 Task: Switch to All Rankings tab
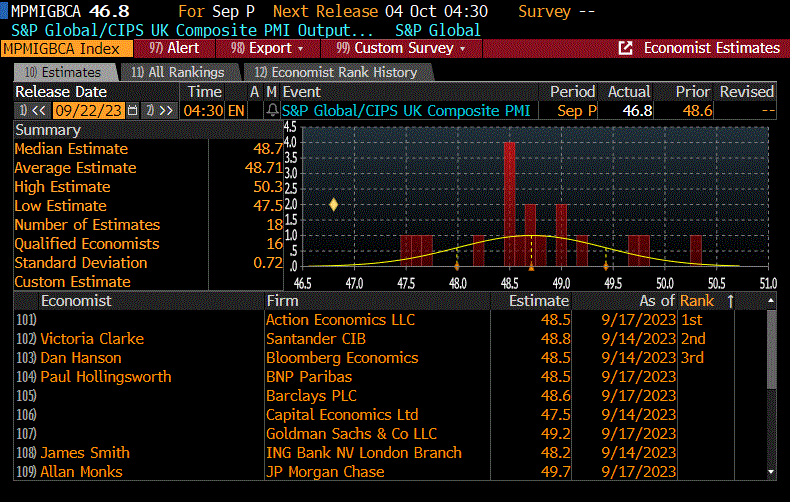[178, 72]
